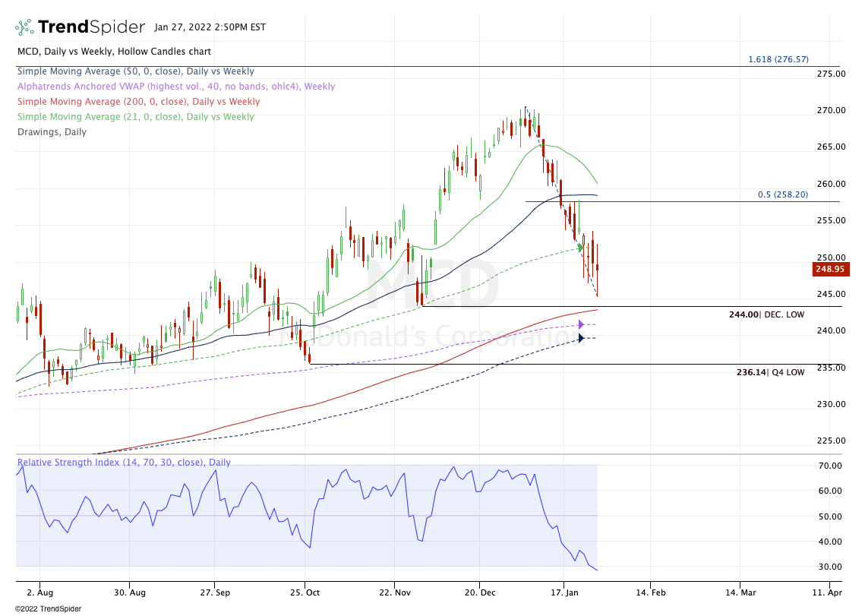Click the 0.5 (258.20) Fibonacci level label
Viewport: 865px width, 616px height.
point(783,194)
